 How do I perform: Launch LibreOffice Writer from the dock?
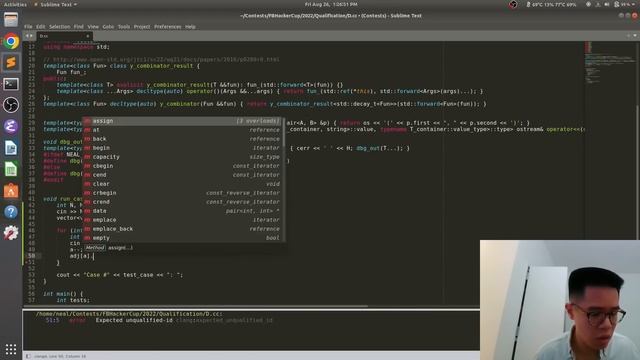[x=11, y=148]
